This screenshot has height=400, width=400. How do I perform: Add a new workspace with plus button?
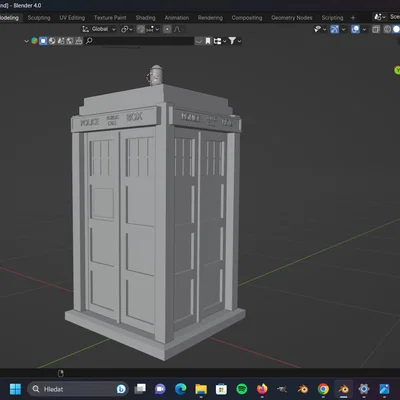[x=353, y=18]
